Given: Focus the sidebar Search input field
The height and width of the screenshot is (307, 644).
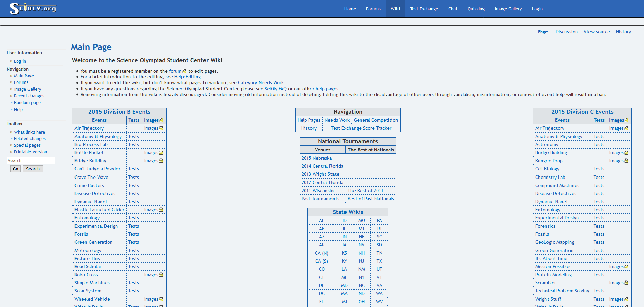Looking at the screenshot, I should pos(31,160).
